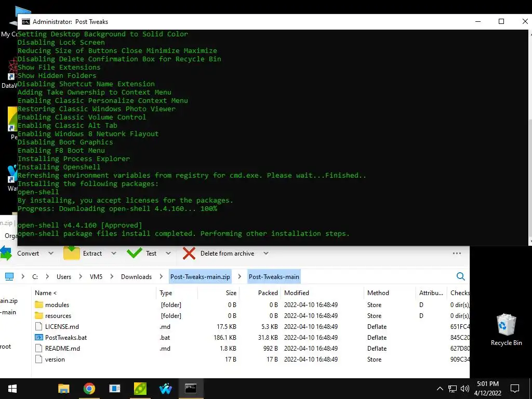
Task: Click the computer icon in the breadcrumb
Action: [x=9, y=276]
